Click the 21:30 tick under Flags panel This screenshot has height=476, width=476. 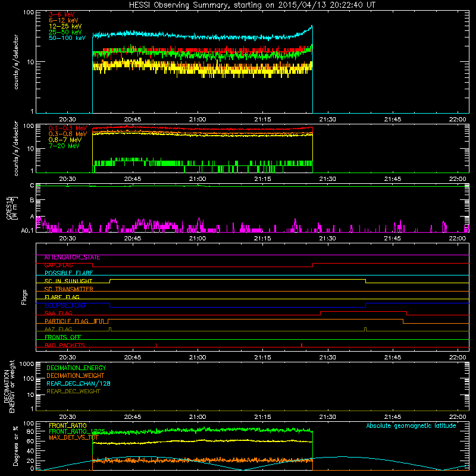tap(328, 358)
